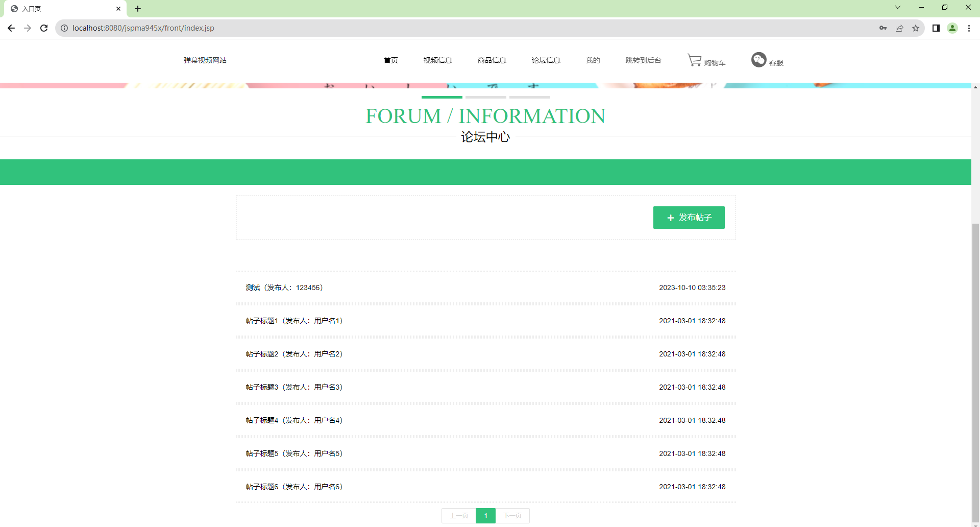The height and width of the screenshot is (527, 980).
Task: Select 论坛信息 from the navigation
Action: [545, 60]
